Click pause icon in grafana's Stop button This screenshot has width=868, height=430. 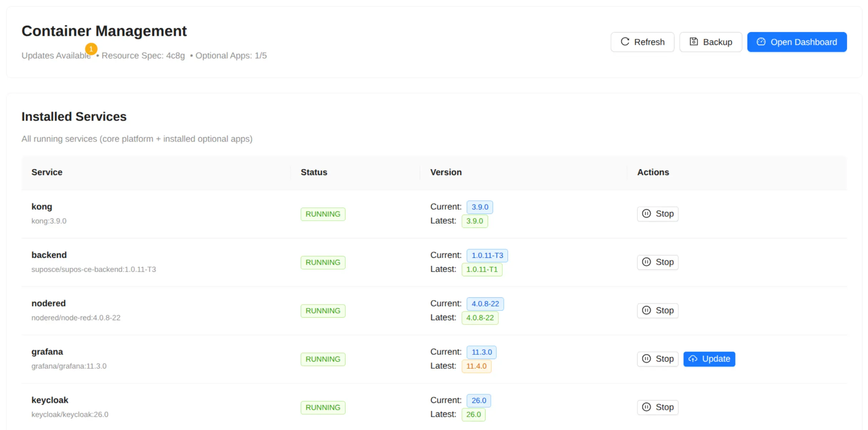(646, 359)
